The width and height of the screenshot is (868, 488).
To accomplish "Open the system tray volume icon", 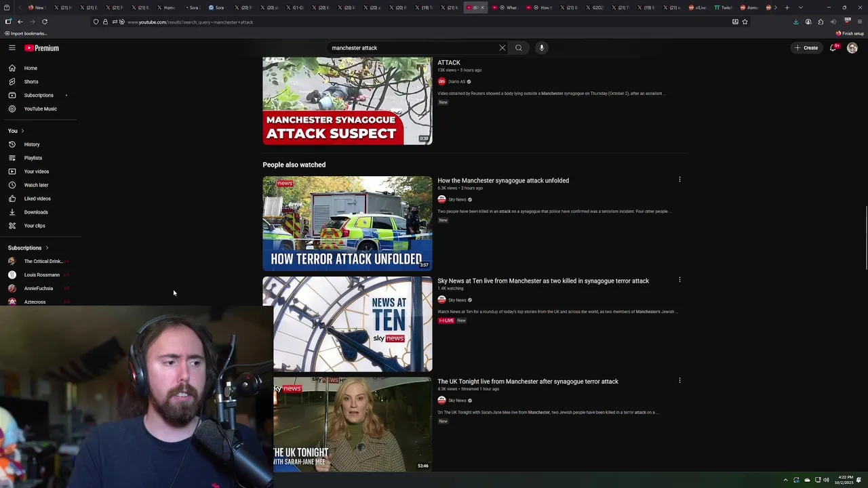I will pyautogui.click(x=826, y=480).
